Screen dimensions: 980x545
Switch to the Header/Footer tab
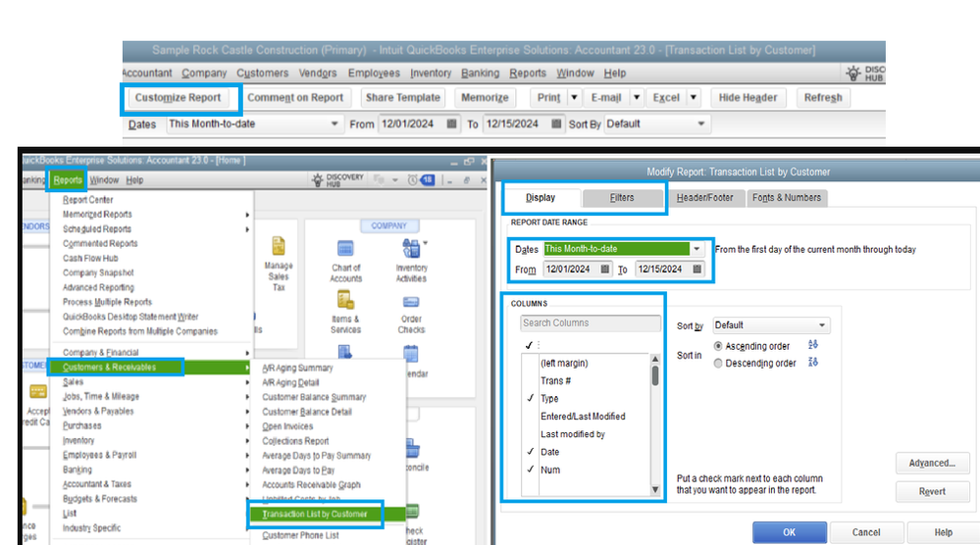pos(705,198)
